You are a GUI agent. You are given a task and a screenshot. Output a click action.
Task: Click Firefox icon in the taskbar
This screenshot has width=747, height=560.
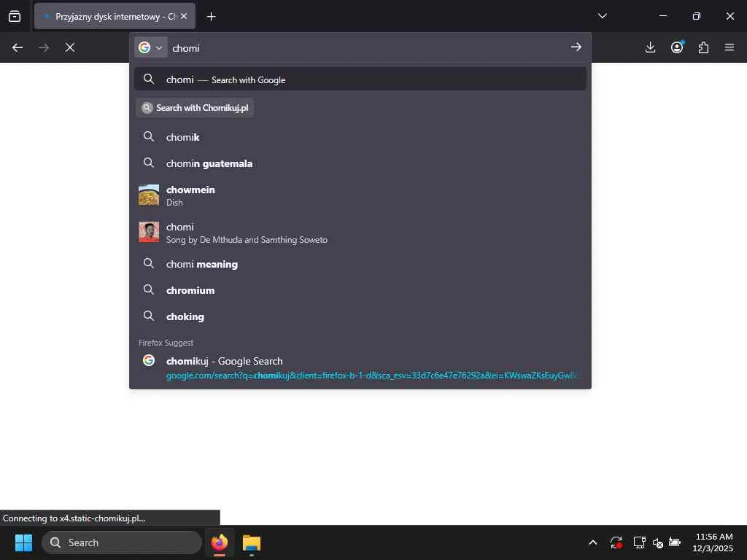pos(220,542)
